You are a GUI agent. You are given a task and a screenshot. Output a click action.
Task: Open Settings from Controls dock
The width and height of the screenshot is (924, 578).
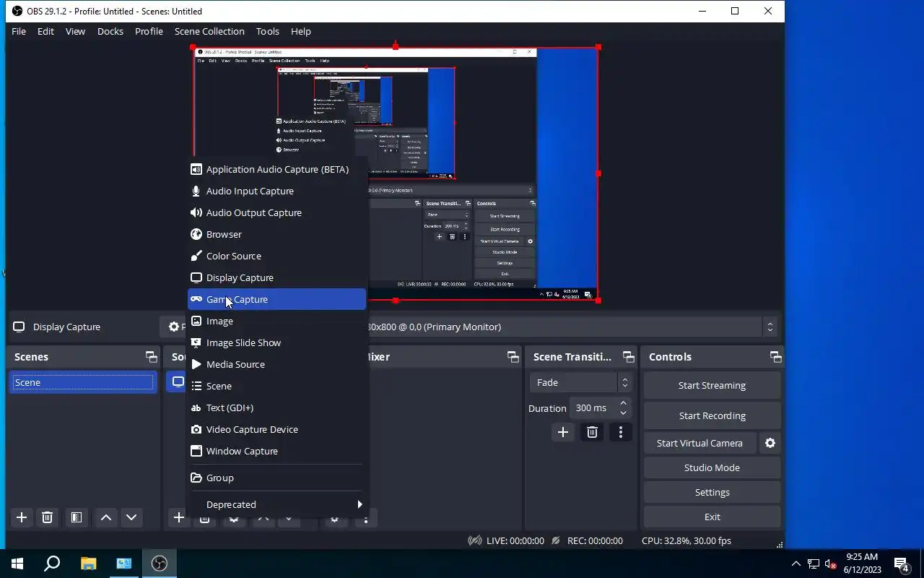pos(712,492)
